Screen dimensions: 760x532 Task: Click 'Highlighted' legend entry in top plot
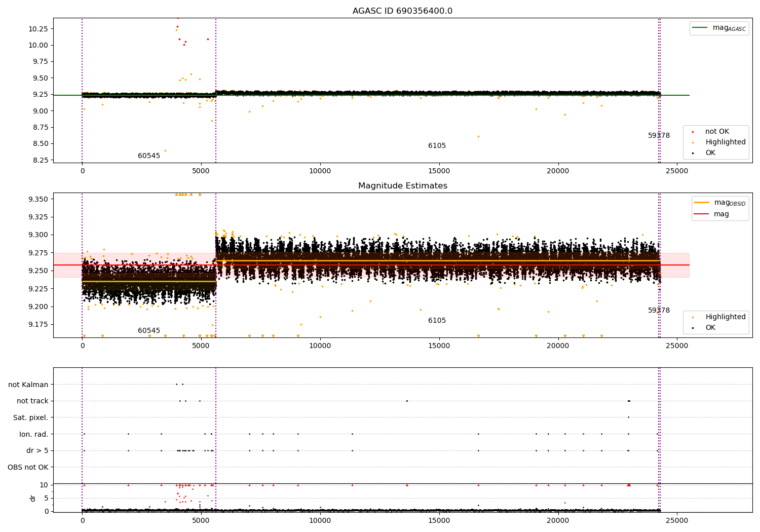pos(719,142)
